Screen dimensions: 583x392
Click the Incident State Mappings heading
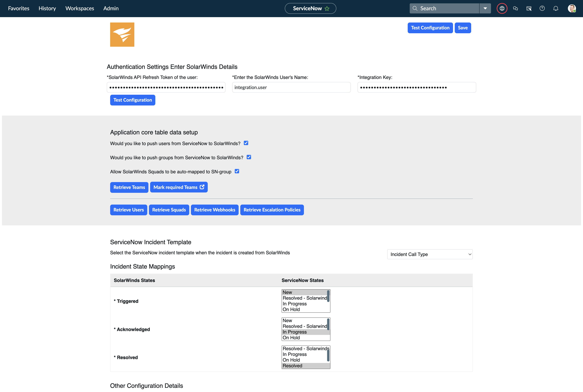click(142, 267)
